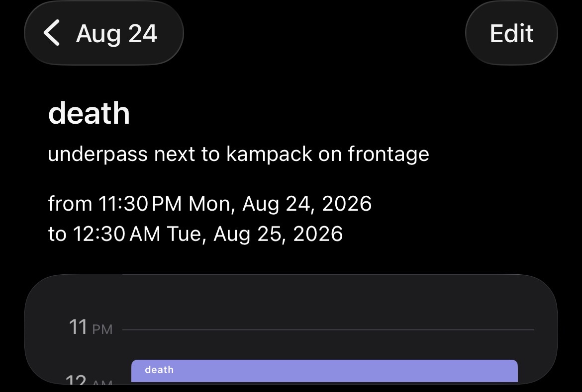Select the event title 'death'
Screen dimensions: 582x392
pyautogui.click(x=89, y=113)
